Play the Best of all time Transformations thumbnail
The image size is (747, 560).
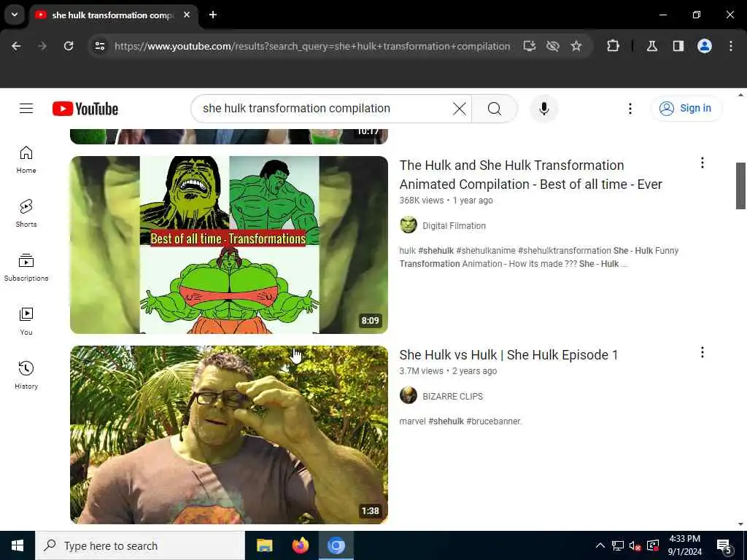pyautogui.click(x=228, y=245)
